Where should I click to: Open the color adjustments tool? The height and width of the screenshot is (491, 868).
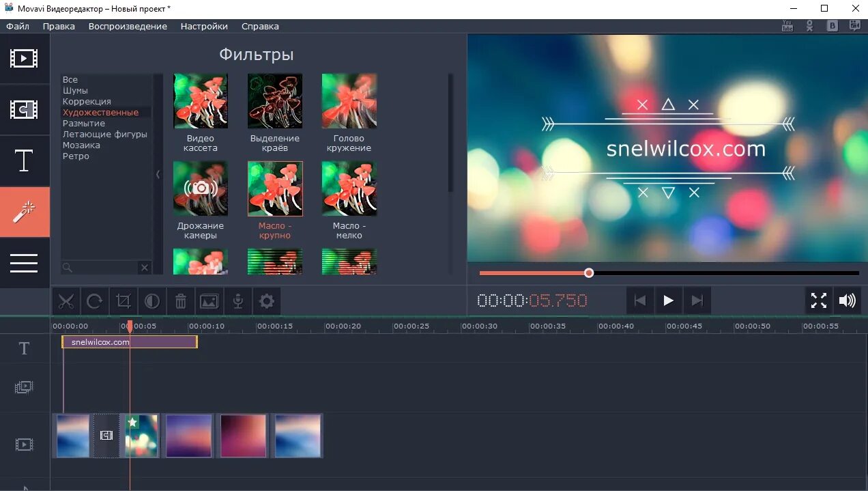(152, 301)
